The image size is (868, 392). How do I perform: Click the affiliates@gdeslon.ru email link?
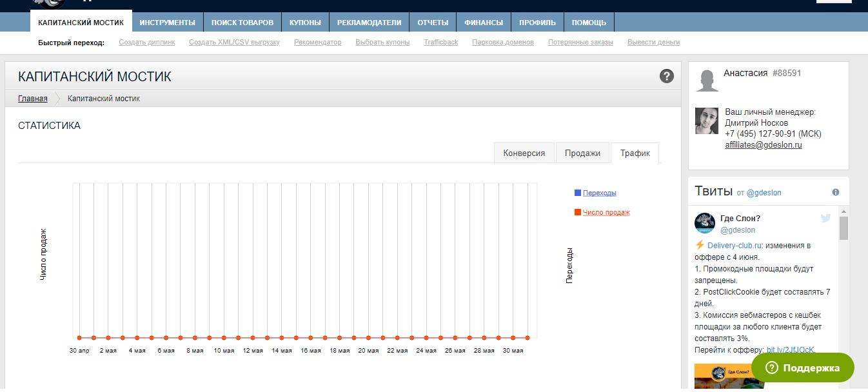[x=763, y=145]
